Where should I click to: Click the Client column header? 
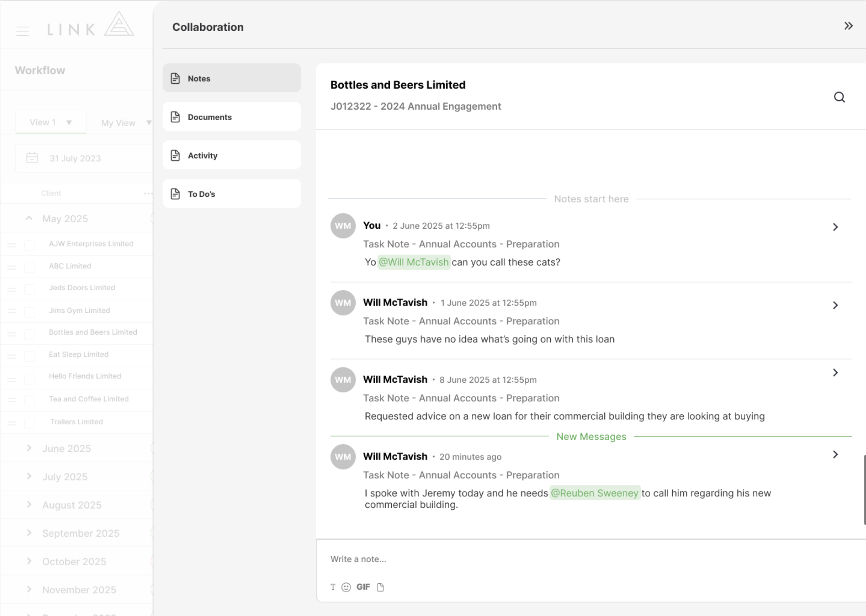(x=51, y=193)
